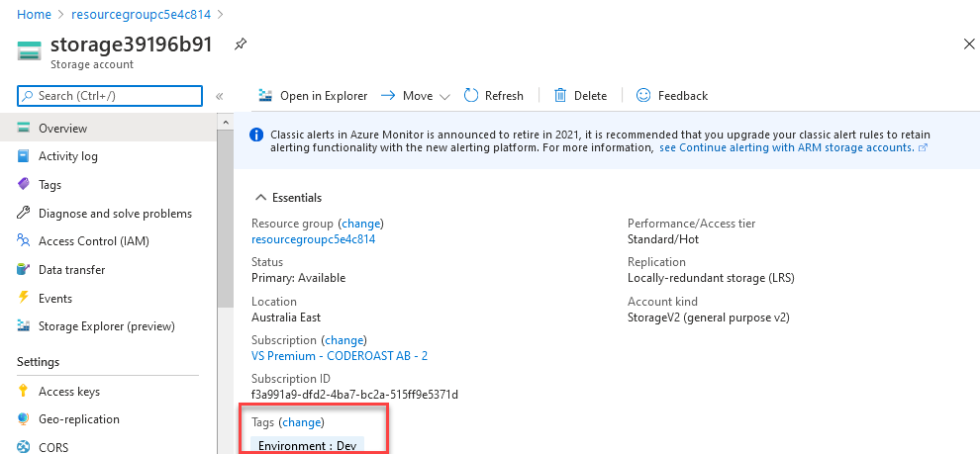Image resolution: width=980 pixels, height=454 pixels.
Task: Click the Open in Explorer icon
Action: 266,96
